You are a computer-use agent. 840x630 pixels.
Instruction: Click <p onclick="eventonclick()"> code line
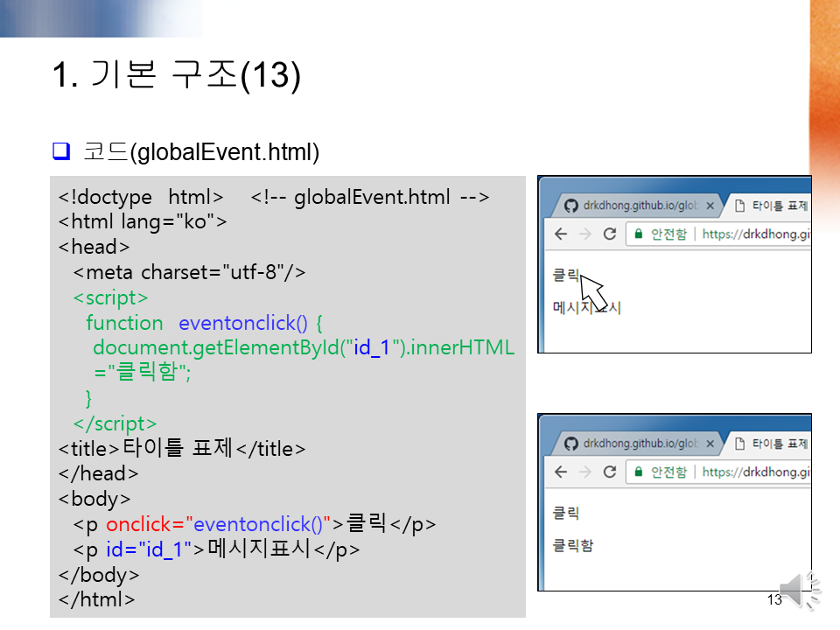[255, 524]
